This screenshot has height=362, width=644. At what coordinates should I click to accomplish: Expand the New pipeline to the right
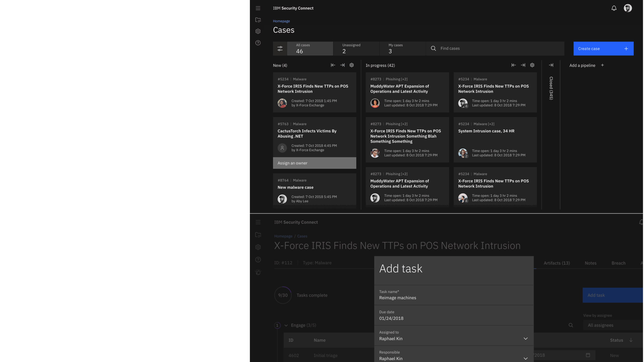(342, 65)
